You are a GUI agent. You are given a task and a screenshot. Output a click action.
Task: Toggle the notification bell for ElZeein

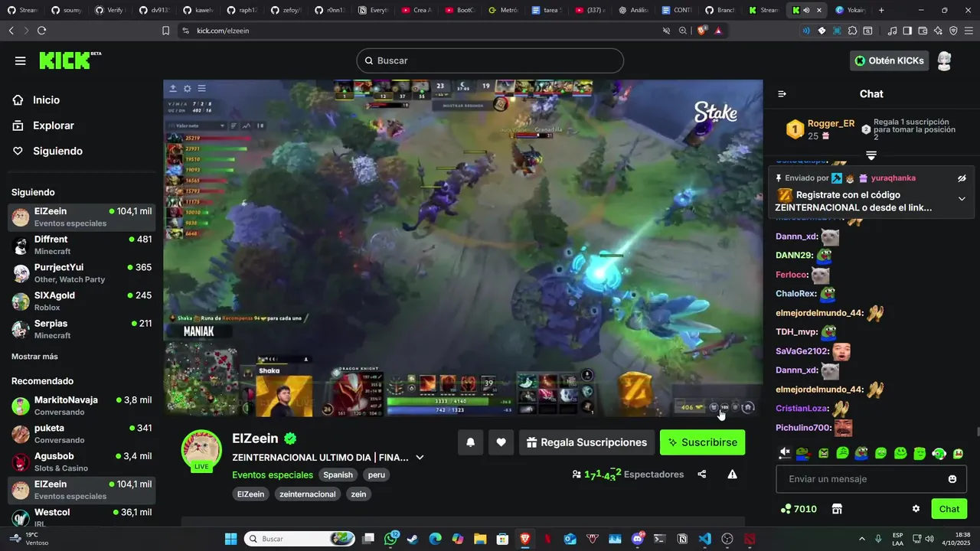click(470, 442)
